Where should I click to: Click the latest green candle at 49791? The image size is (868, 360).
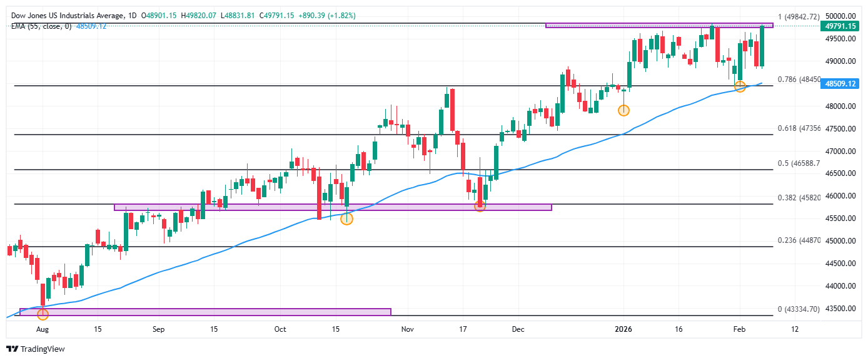pyautogui.click(x=762, y=46)
